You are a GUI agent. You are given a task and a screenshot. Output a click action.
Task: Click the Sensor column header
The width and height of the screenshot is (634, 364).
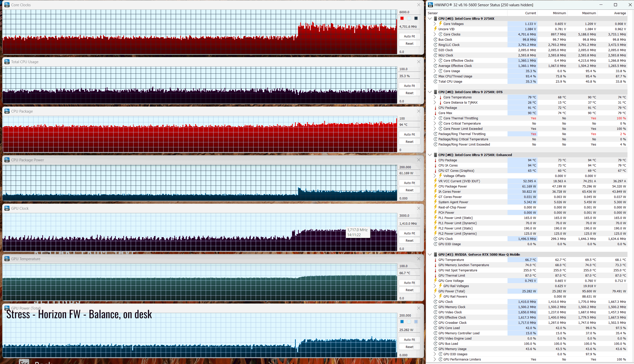click(467, 13)
